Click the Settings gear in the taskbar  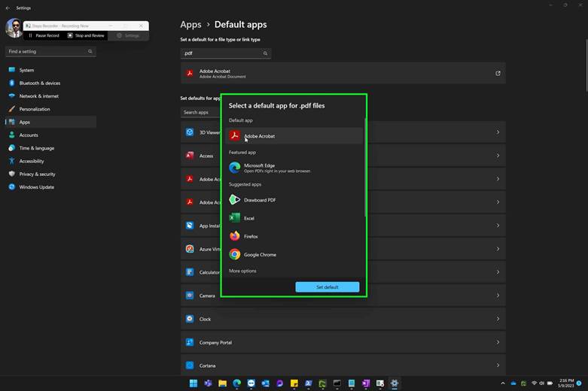click(x=394, y=383)
